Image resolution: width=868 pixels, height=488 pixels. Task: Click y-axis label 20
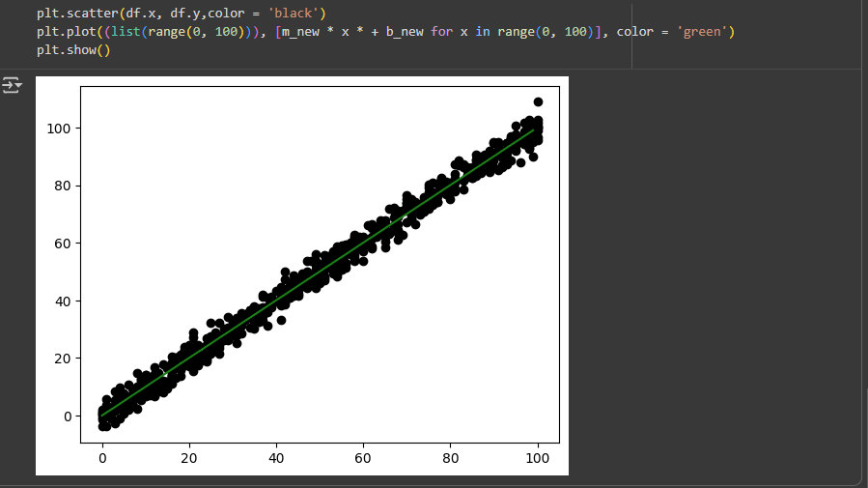pyautogui.click(x=65, y=359)
